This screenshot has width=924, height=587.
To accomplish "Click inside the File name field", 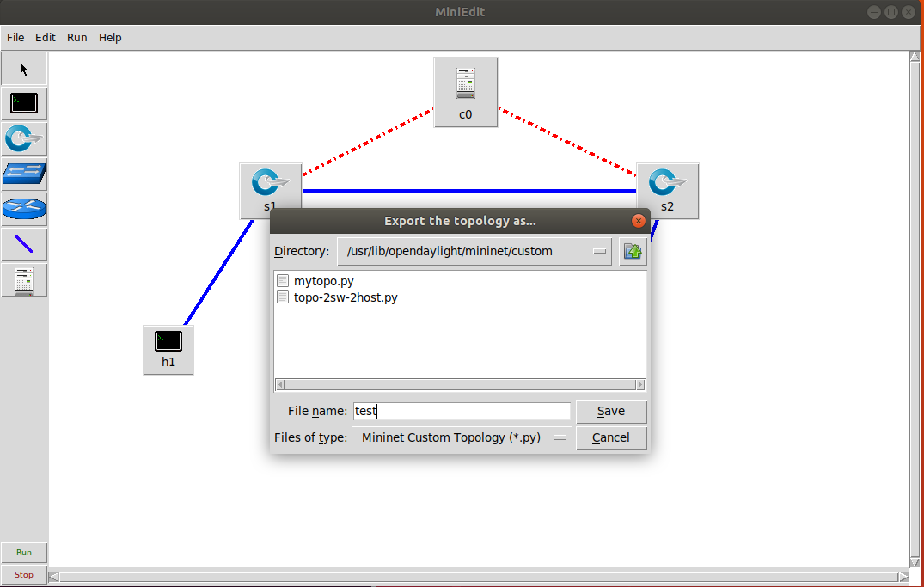I will click(x=462, y=411).
